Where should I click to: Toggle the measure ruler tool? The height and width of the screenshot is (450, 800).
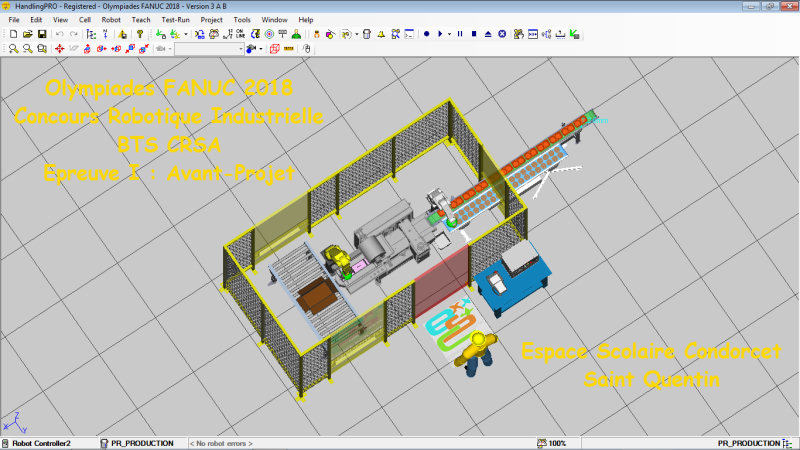coord(289,48)
